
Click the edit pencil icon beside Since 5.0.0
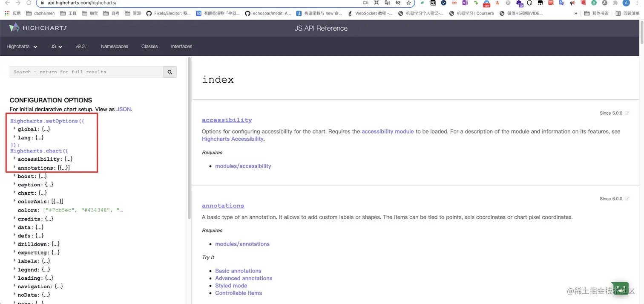(x=627, y=113)
